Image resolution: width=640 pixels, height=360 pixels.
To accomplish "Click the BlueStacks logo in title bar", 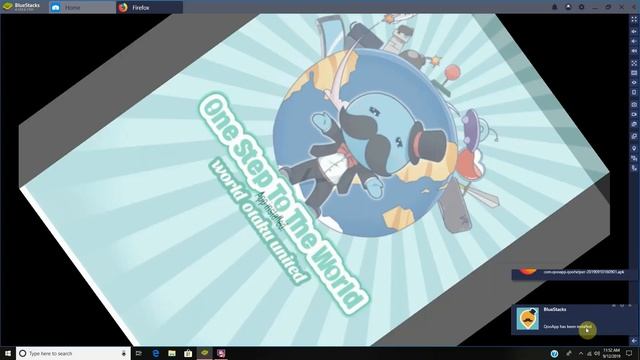I will [x=8, y=7].
